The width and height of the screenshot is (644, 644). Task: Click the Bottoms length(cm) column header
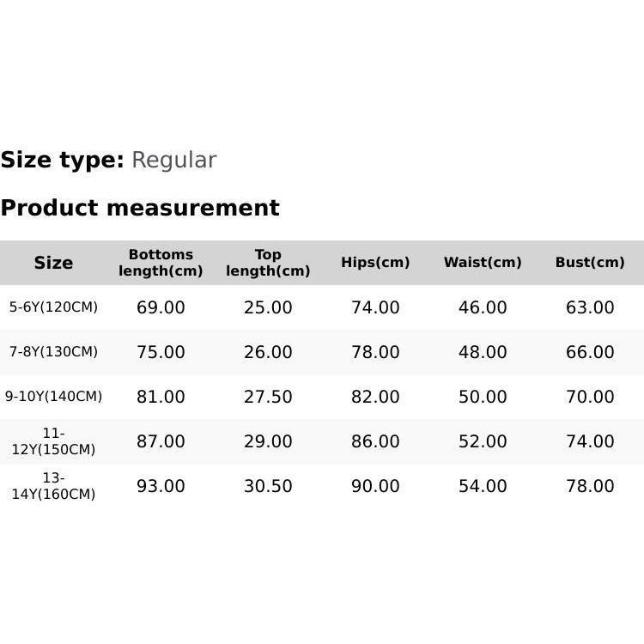pos(161,263)
